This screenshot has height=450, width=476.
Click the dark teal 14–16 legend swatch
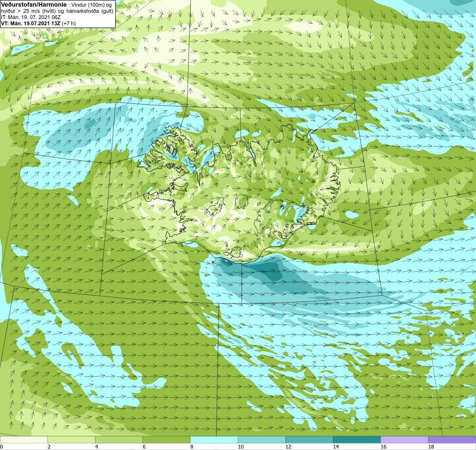(357, 440)
